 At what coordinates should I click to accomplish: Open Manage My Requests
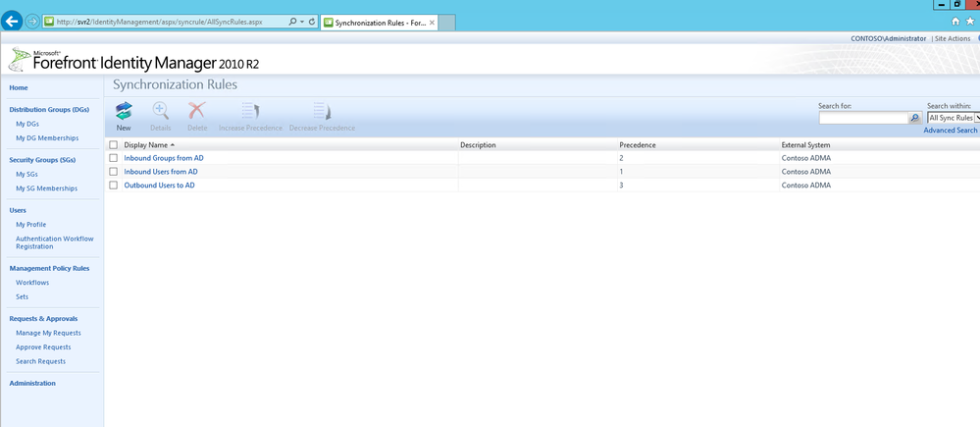pos(48,333)
